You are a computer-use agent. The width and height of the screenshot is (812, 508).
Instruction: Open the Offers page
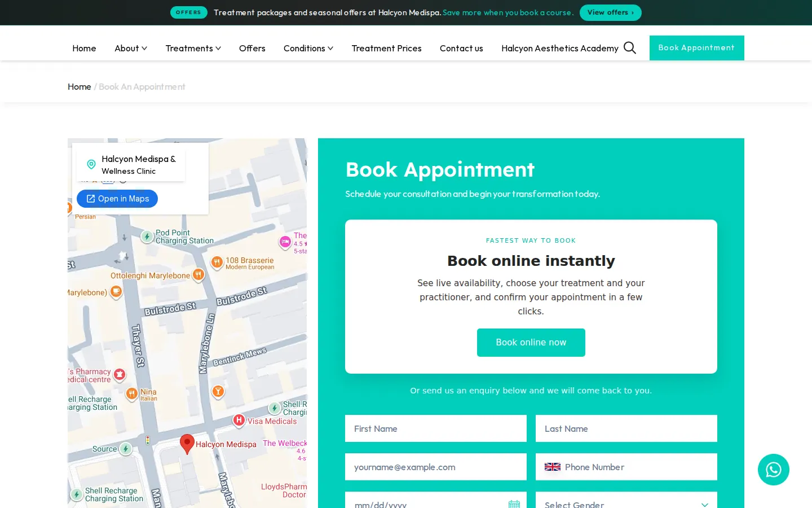pos(252,48)
